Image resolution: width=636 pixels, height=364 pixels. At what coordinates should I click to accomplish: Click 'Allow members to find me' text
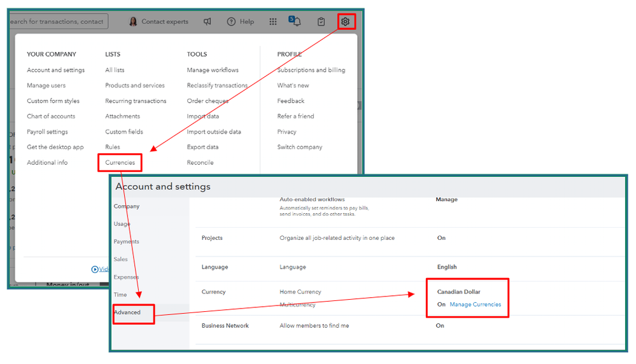[x=314, y=326]
